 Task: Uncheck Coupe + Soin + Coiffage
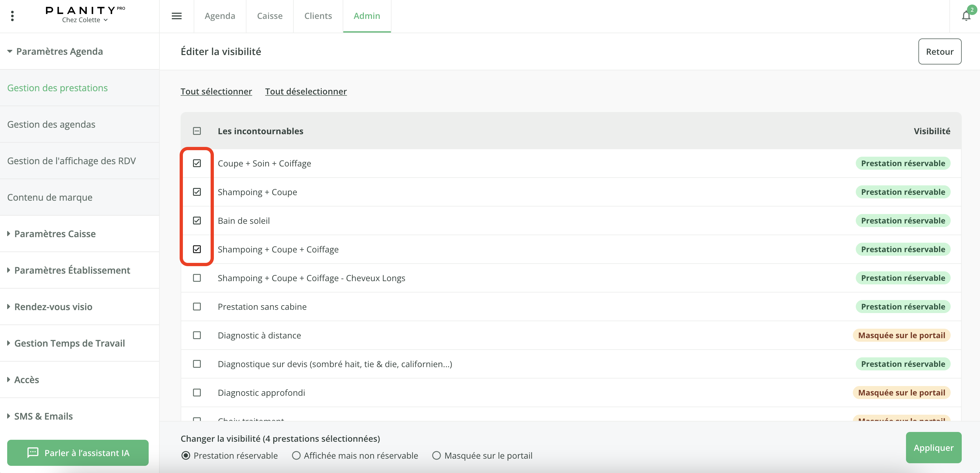[197, 164]
